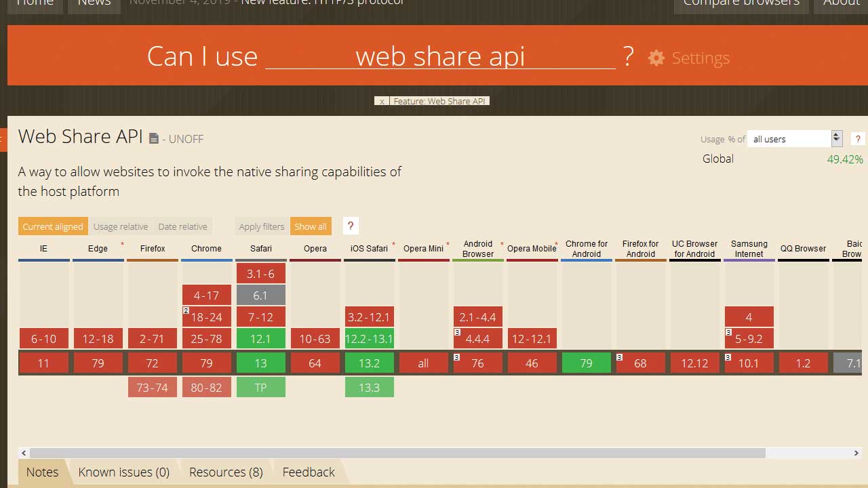The width and height of the screenshot is (868, 488).
Task: Switch to the Known issues (0) tab
Action: (x=123, y=472)
